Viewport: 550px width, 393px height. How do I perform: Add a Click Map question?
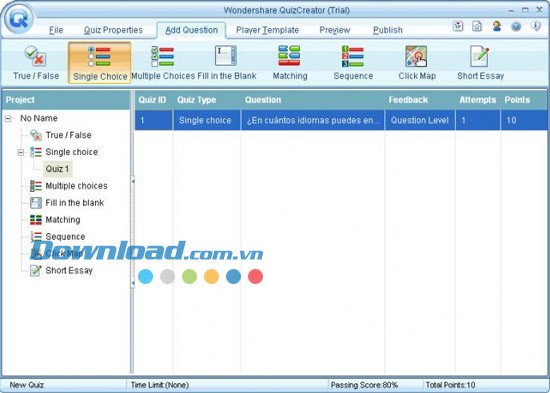[x=417, y=63]
